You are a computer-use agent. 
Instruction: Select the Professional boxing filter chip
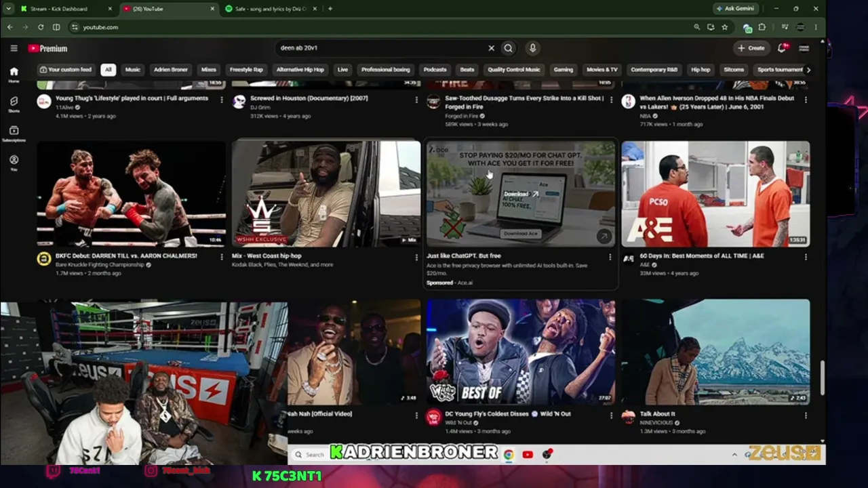click(386, 69)
